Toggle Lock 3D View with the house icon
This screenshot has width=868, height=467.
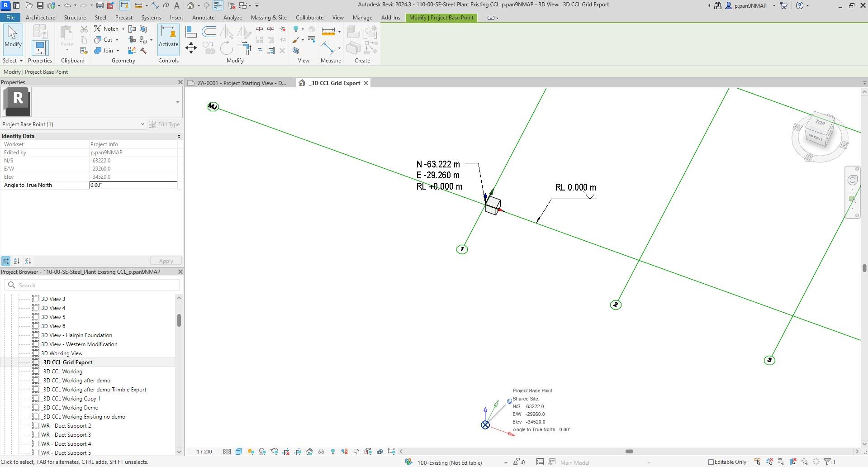click(x=310, y=452)
